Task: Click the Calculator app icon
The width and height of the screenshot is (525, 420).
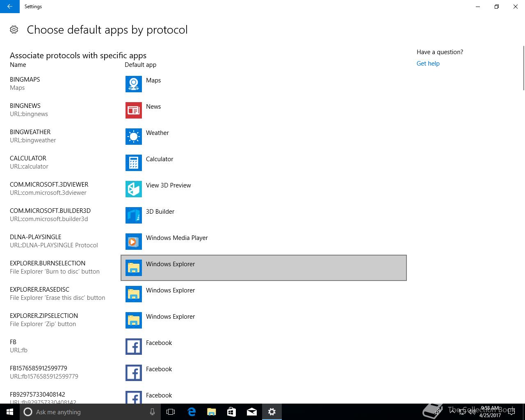Action: pyautogui.click(x=134, y=163)
